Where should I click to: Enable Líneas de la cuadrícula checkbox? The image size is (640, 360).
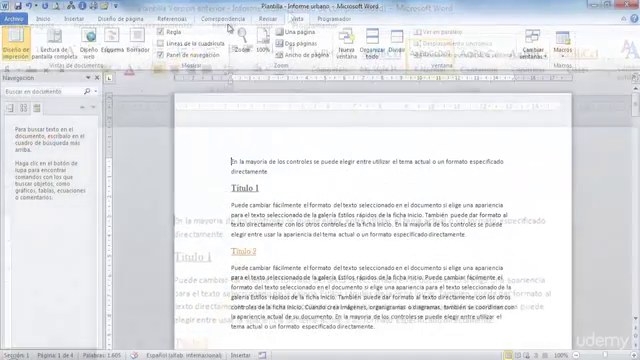(160, 43)
